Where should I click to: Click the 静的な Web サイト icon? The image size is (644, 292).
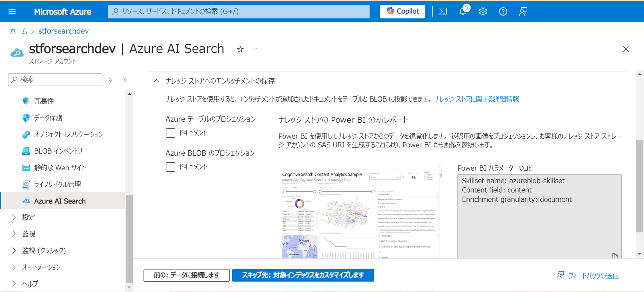[x=26, y=168]
